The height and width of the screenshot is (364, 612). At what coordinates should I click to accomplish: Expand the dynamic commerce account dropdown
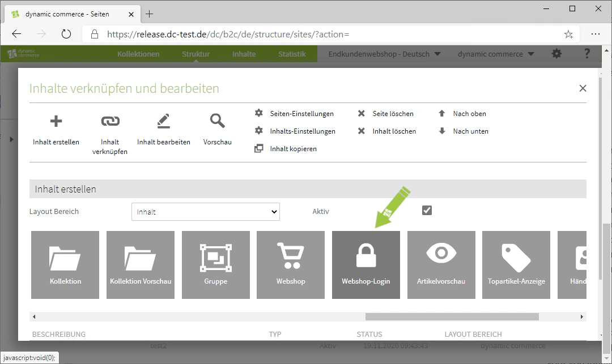[x=496, y=54]
